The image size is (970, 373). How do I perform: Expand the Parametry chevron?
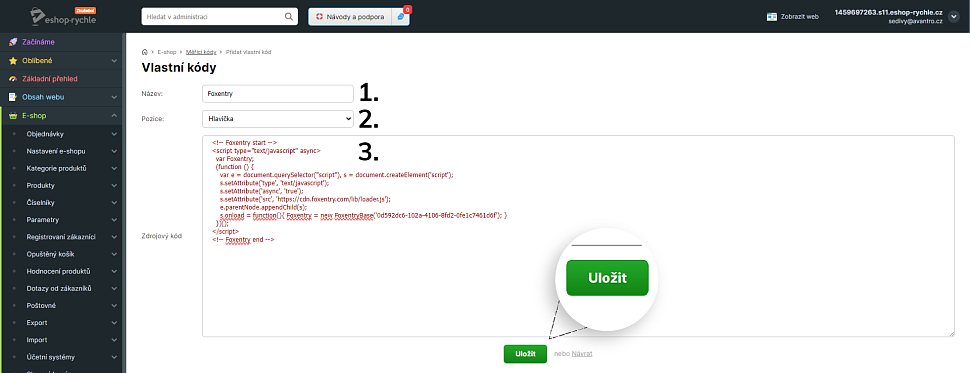(114, 220)
